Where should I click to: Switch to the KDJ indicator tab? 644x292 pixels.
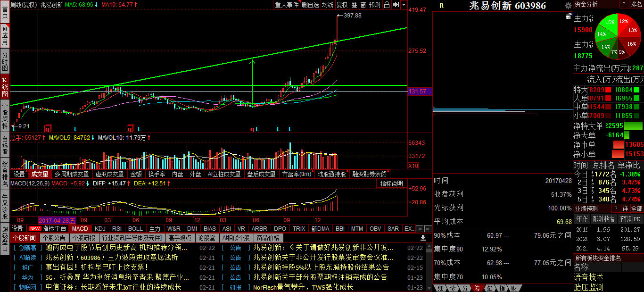100,228
